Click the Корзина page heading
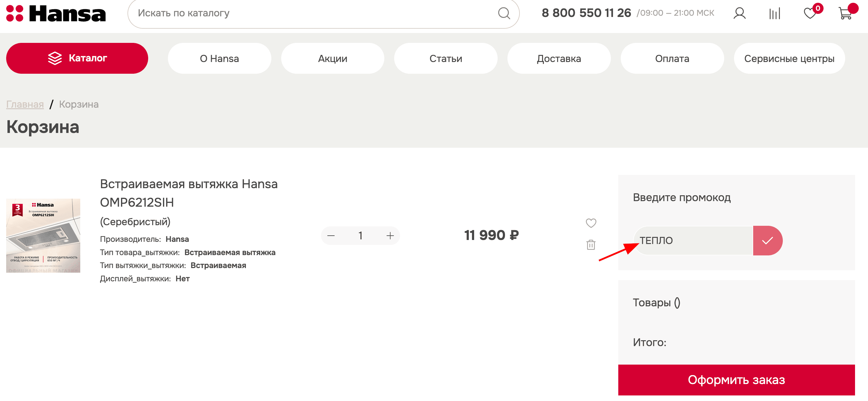Viewport: 868px width, 401px height. (x=43, y=127)
